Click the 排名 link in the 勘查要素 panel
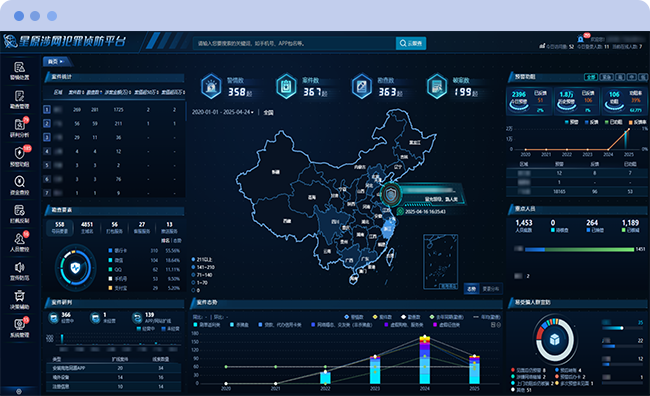This screenshot has height=396, width=650. click(165, 241)
